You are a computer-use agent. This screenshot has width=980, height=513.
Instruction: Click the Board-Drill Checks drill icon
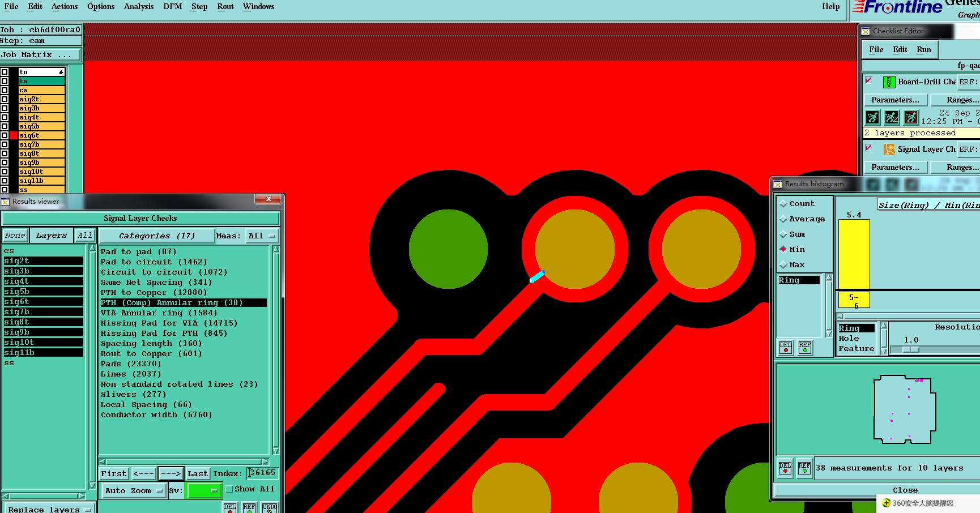[889, 82]
